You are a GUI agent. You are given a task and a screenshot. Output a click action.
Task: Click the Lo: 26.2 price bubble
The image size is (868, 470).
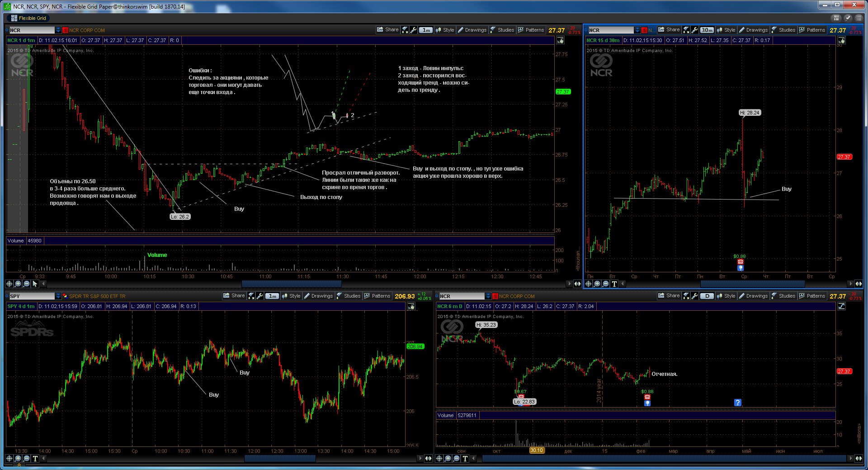179,217
